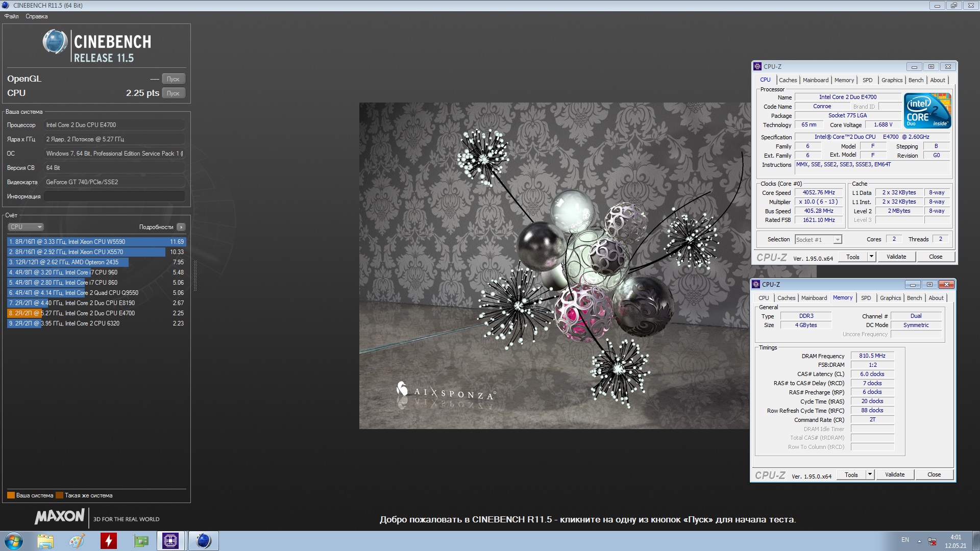Select the Core 2 CPU 6320 row
980x551 pixels.
click(x=96, y=323)
